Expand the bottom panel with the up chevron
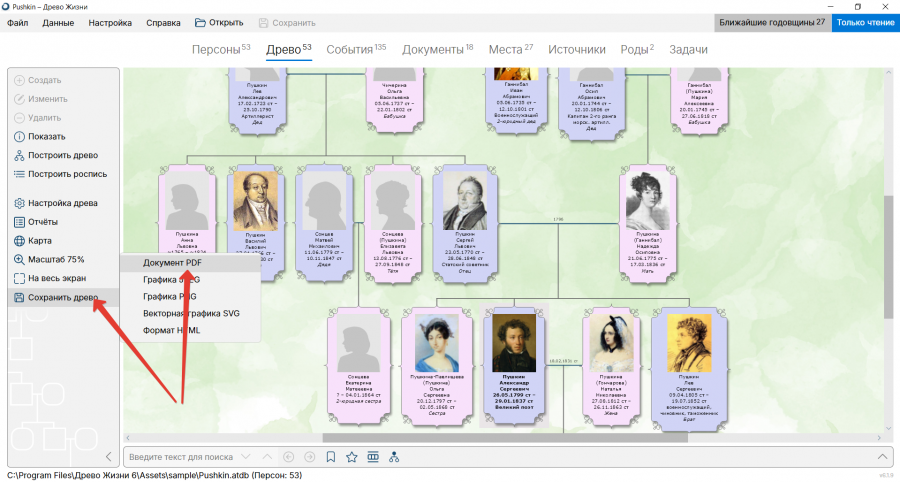The width and height of the screenshot is (900, 482). click(x=882, y=457)
